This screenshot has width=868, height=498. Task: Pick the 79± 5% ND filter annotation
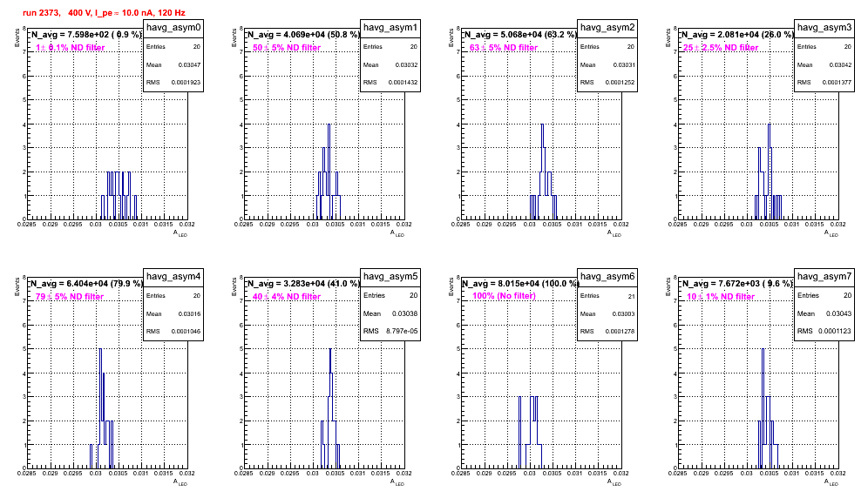click(70, 297)
